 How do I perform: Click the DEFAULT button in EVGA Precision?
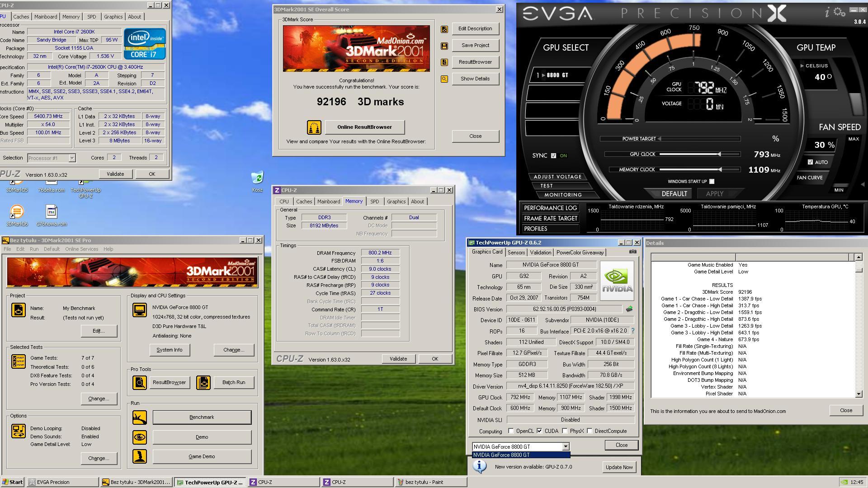click(x=674, y=193)
